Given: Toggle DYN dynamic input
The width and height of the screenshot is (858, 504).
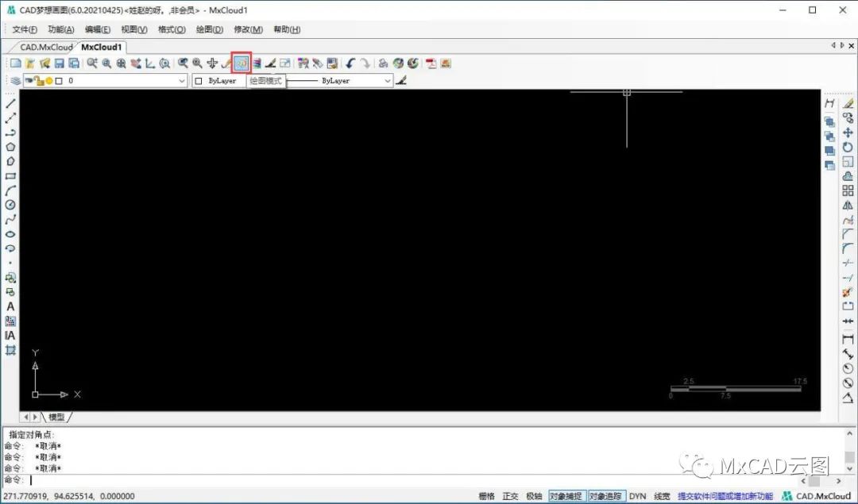Looking at the screenshot, I should [637, 496].
